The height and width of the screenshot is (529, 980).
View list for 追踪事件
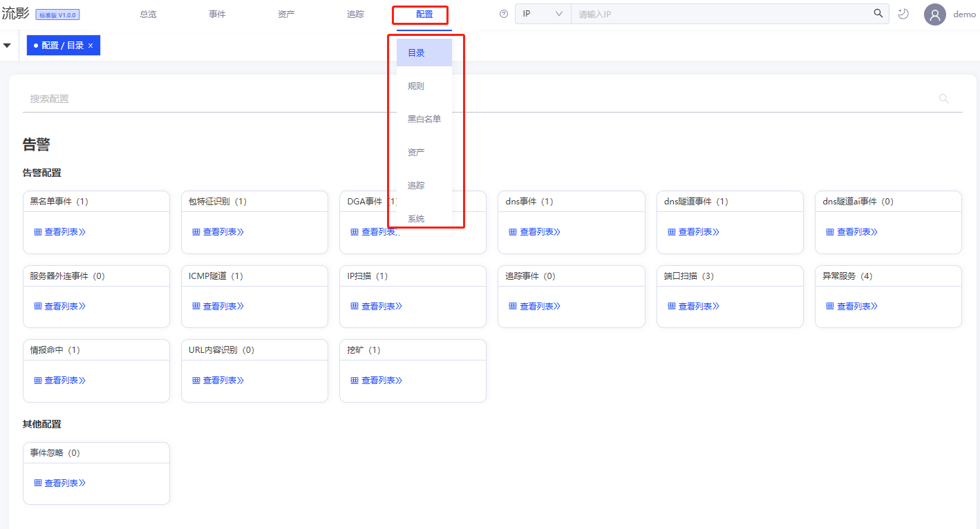tap(534, 306)
